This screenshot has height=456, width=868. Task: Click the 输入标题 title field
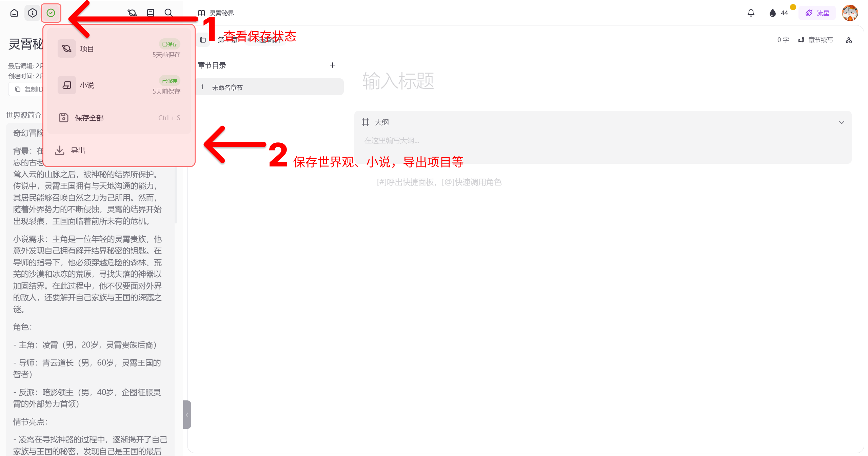pos(398,81)
